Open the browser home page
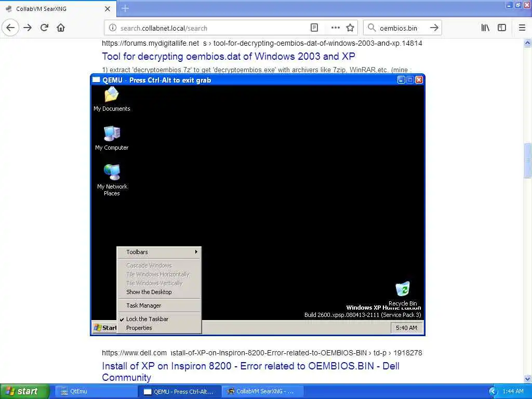Image resolution: width=532 pixels, height=399 pixels. click(61, 28)
